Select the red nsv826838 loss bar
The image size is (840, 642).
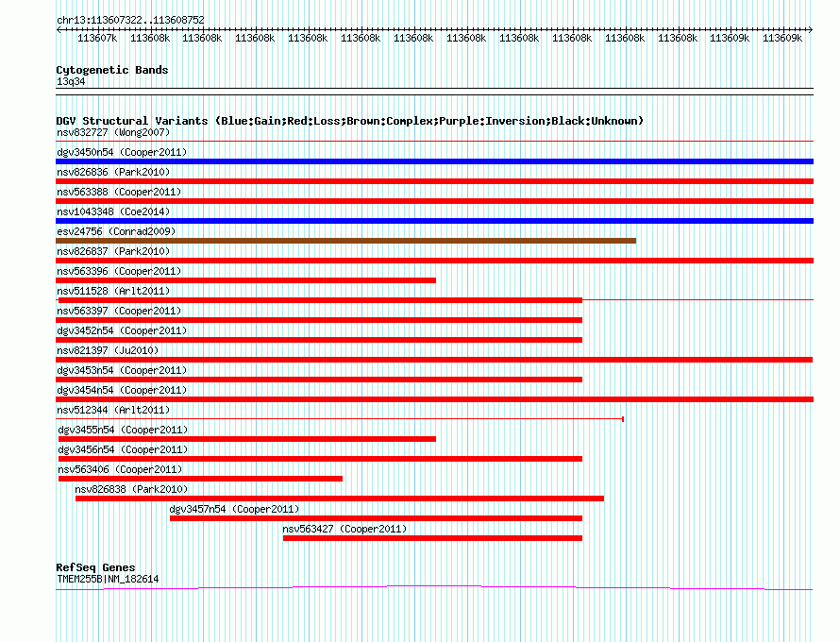[340, 498]
